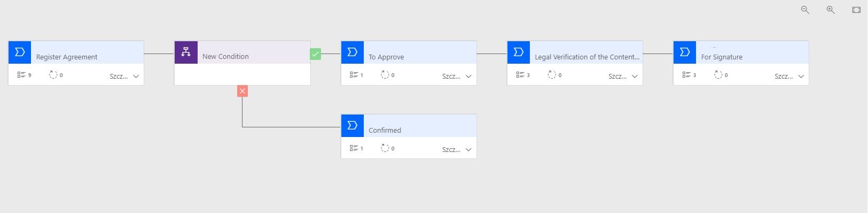The image size is (868, 213).
Task: Click the zoom out magnifier icon
Action: [x=805, y=10]
